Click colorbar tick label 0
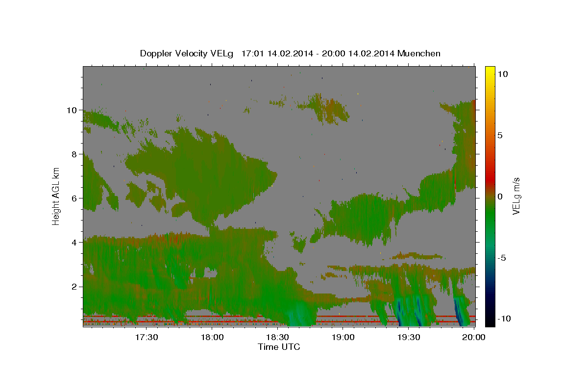Viewport: 588px width, 392px height. 500,196
